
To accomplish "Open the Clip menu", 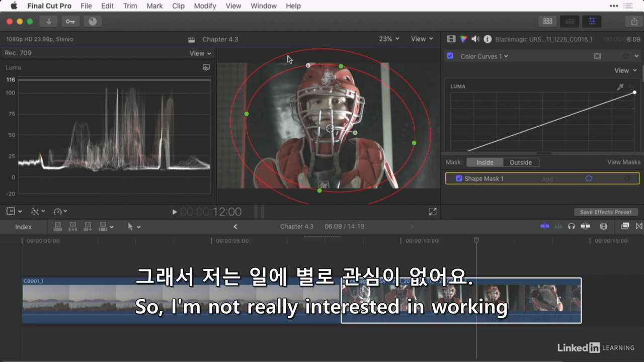I will pyautogui.click(x=178, y=6).
